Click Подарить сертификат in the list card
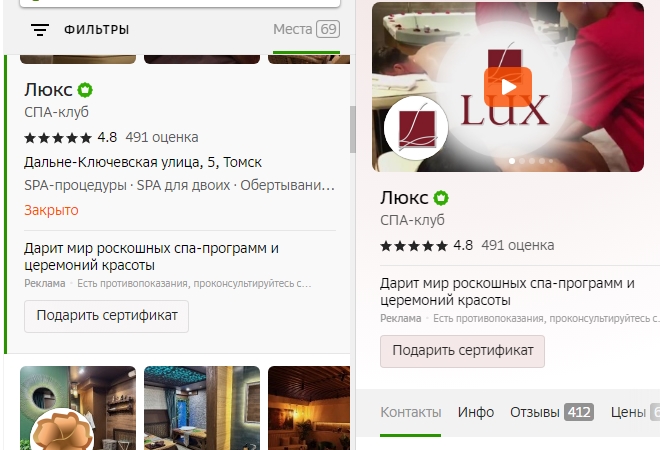660x450 pixels. [x=106, y=316]
